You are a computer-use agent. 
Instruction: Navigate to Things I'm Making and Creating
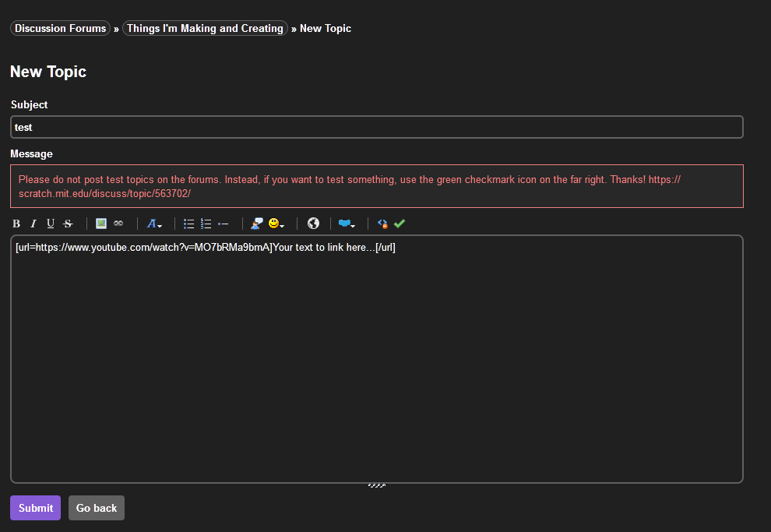(x=205, y=28)
